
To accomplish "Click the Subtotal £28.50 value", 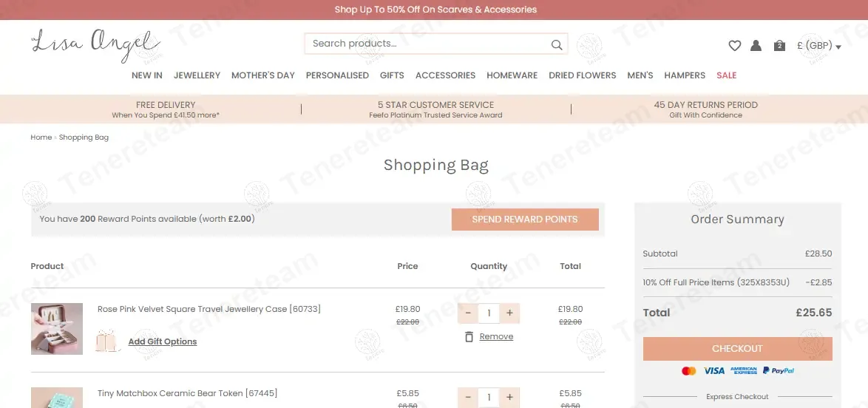I will tap(818, 254).
